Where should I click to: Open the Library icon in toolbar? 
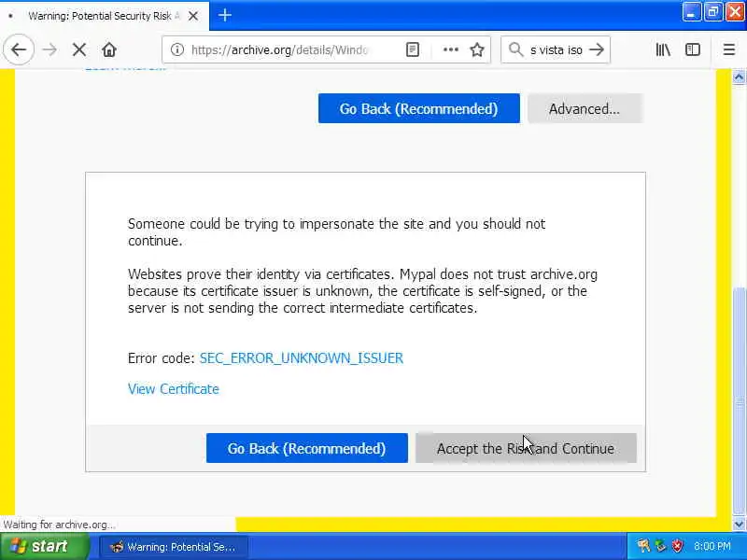[663, 49]
